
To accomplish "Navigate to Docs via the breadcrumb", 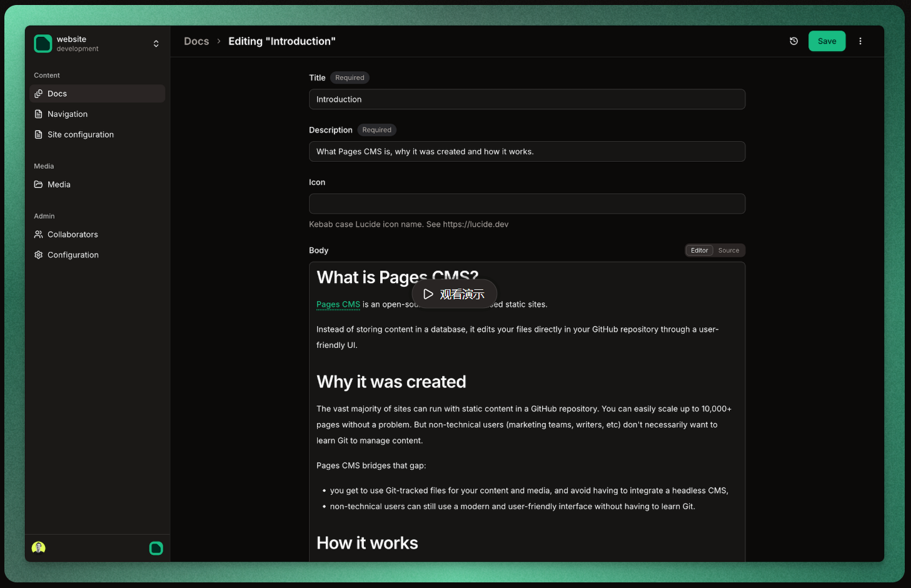I will (x=196, y=41).
